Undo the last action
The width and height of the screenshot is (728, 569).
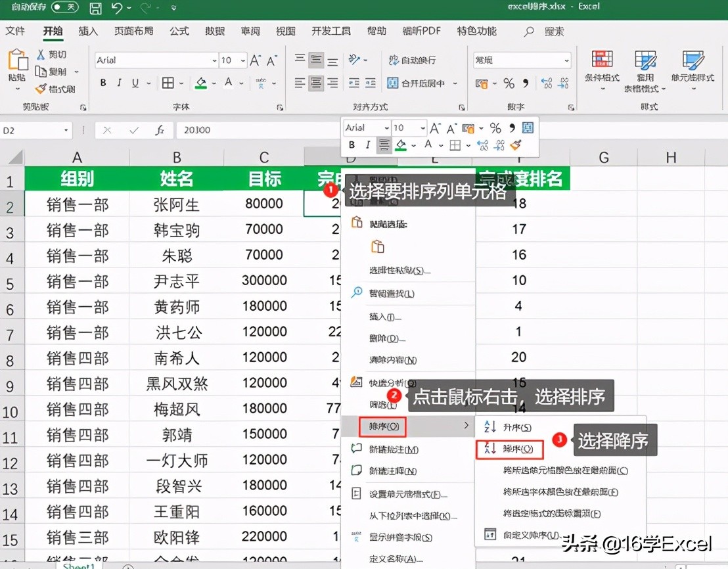point(116,7)
